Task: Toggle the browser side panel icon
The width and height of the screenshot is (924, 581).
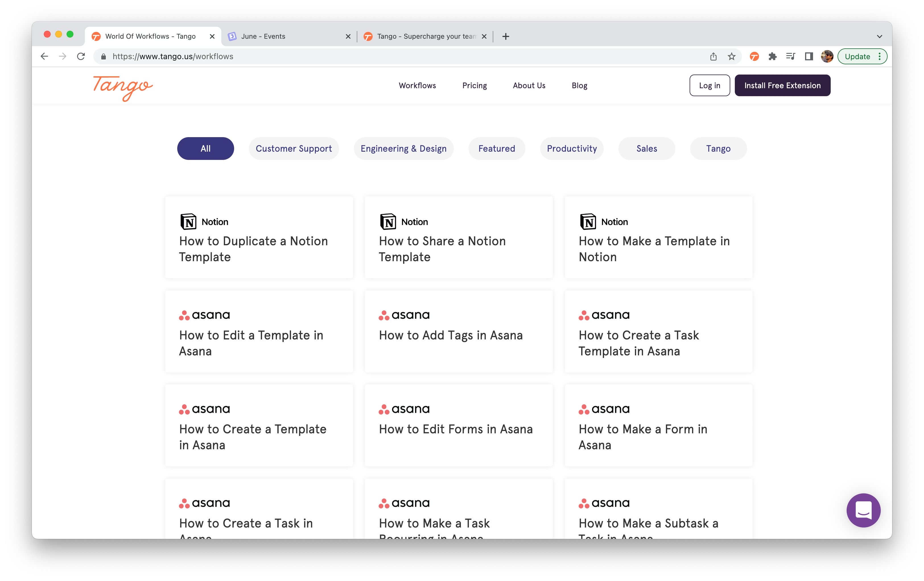Action: [809, 56]
